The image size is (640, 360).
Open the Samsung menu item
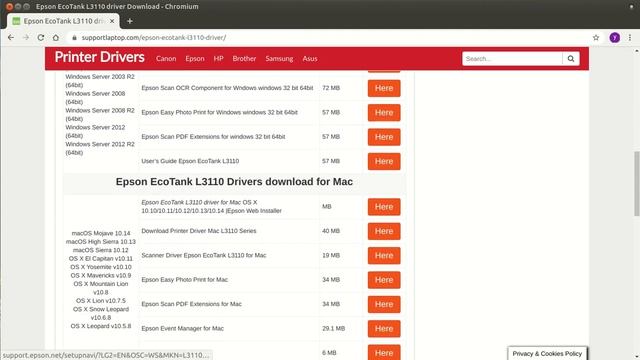[x=279, y=59]
